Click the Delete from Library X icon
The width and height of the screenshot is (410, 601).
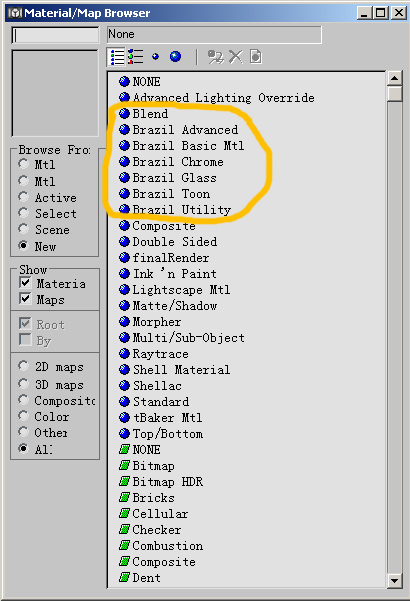pyautogui.click(x=236, y=57)
